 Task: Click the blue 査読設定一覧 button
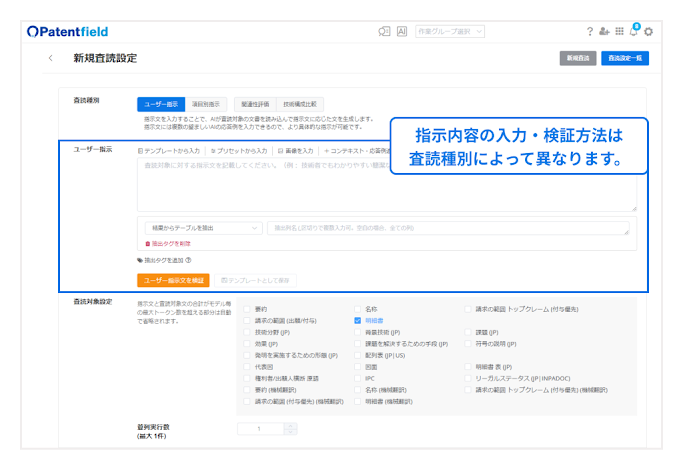(626, 59)
